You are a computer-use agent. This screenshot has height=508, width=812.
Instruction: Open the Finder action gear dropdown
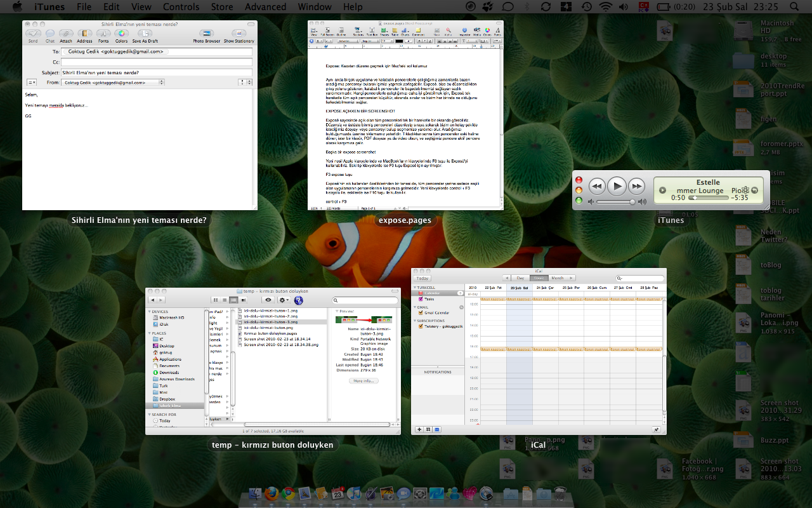pyautogui.click(x=284, y=300)
